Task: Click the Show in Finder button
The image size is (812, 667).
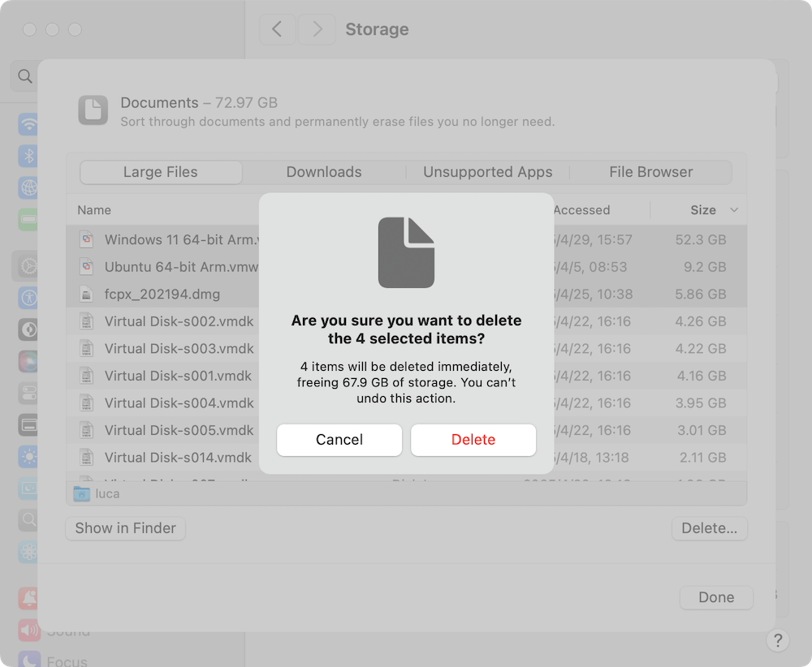Action: click(125, 528)
